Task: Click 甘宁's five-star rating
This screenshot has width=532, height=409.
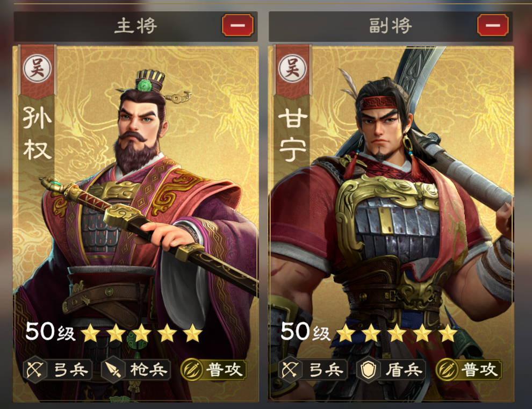Action: coord(396,333)
